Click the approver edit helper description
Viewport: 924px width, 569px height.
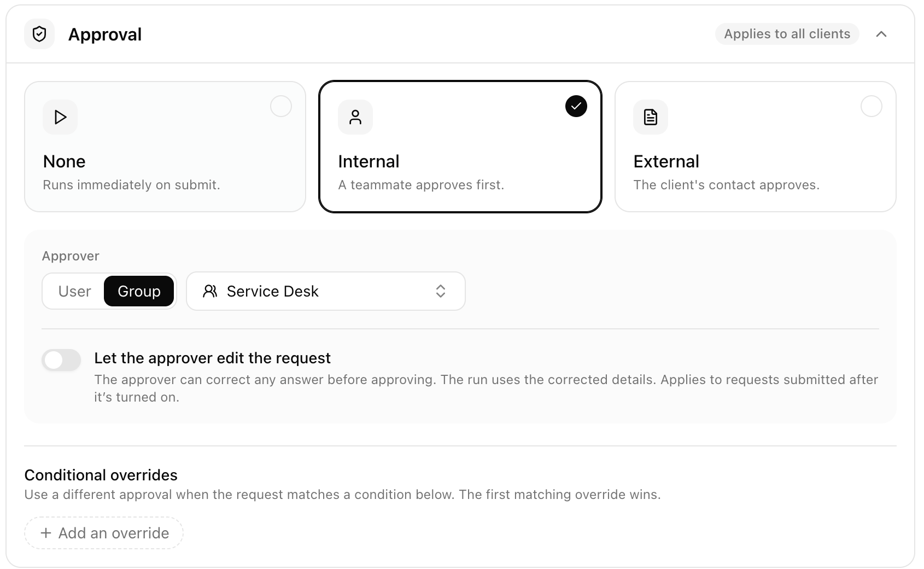486,388
